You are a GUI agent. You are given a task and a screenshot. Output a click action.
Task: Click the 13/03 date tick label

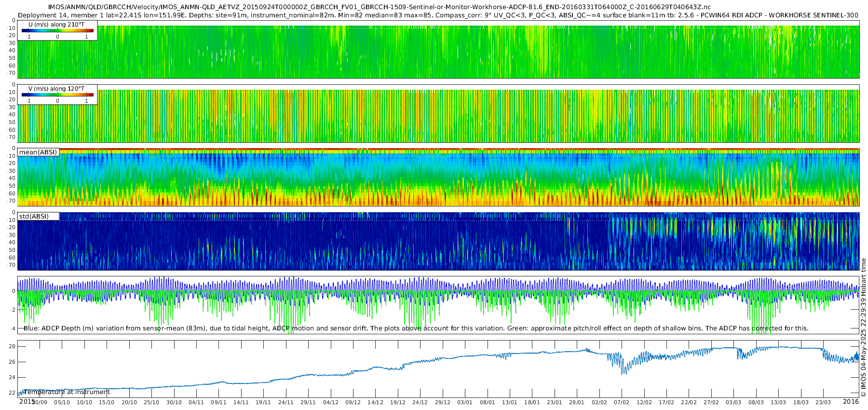778,402
